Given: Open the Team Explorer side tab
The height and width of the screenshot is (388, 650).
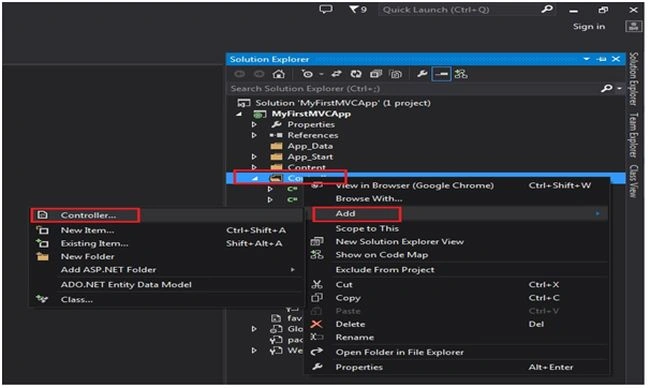Looking at the screenshot, I should [x=633, y=135].
